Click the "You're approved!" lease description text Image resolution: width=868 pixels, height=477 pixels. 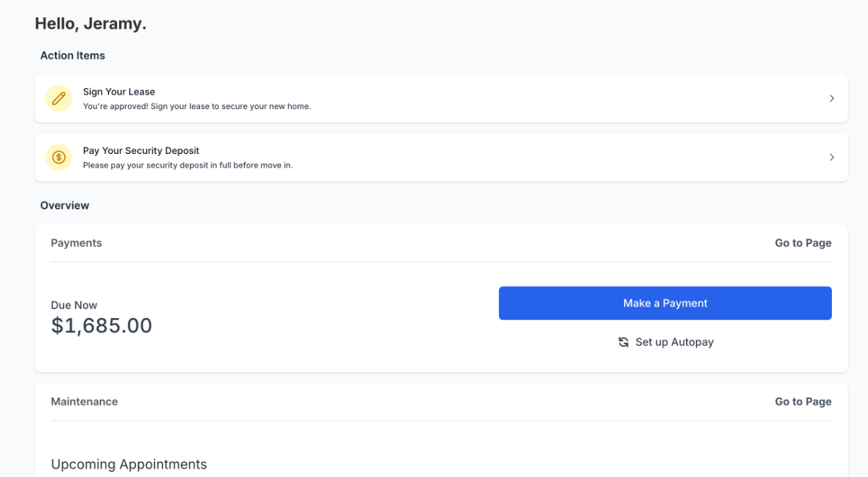[x=196, y=106]
